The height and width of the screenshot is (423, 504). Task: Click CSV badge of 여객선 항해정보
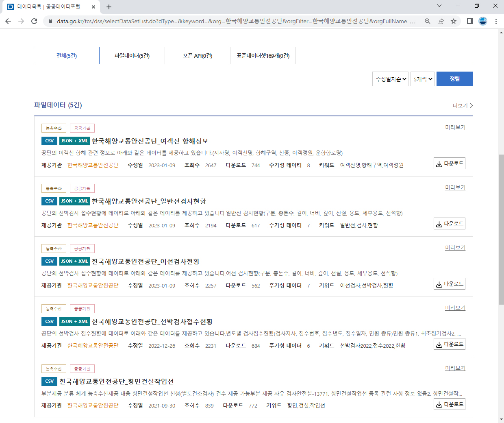[50, 141]
